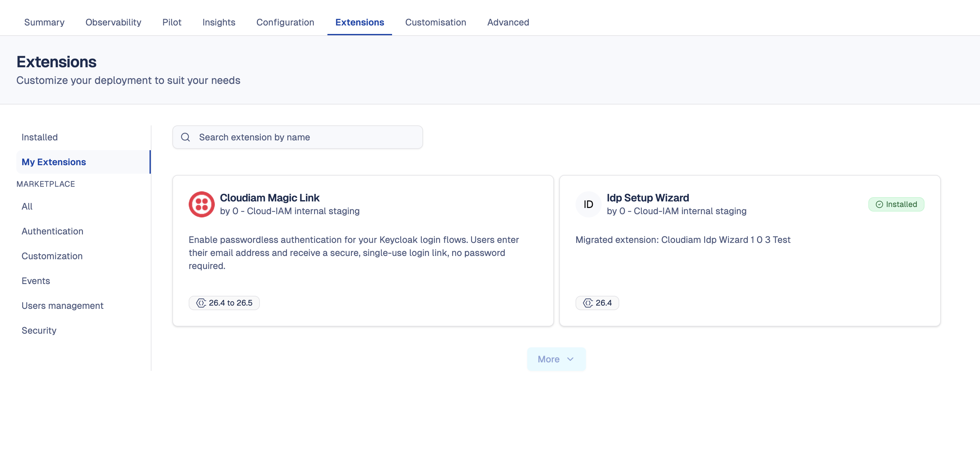Image resolution: width=980 pixels, height=476 pixels.
Task: Browse the Authentication marketplace category
Action: click(53, 231)
